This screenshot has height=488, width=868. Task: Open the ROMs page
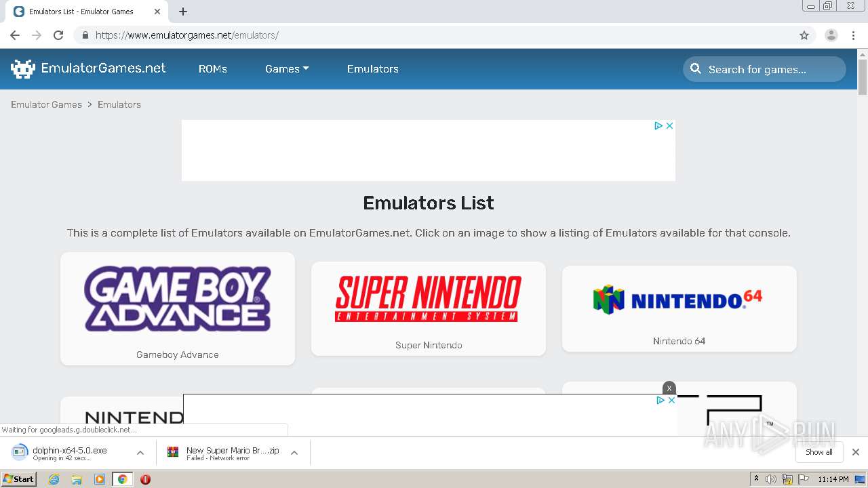[x=213, y=69]
